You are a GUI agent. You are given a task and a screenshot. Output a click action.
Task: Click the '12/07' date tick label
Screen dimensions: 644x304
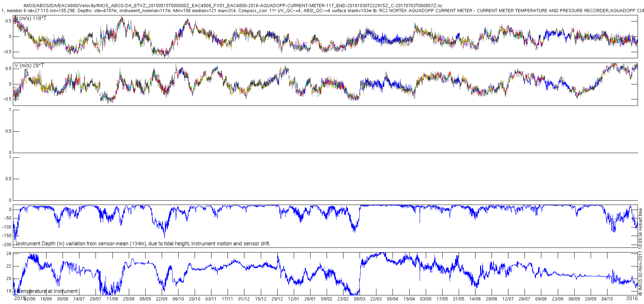pos(508,299)
